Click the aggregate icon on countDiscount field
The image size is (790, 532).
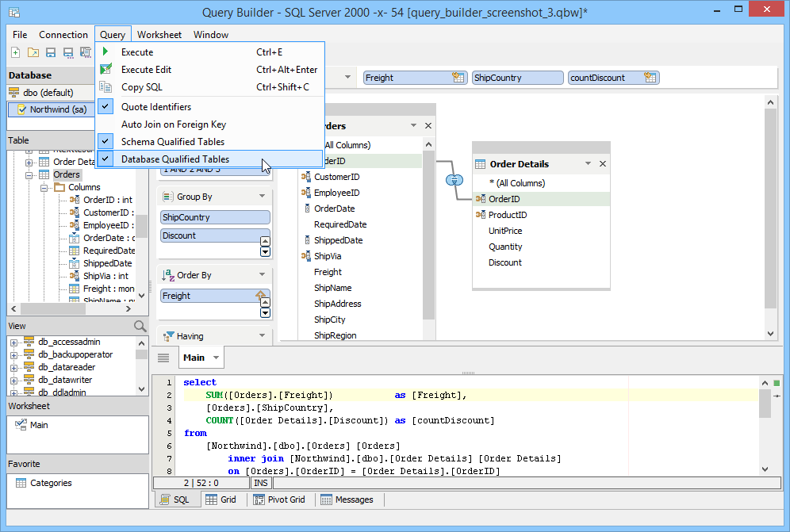point(650,78)
